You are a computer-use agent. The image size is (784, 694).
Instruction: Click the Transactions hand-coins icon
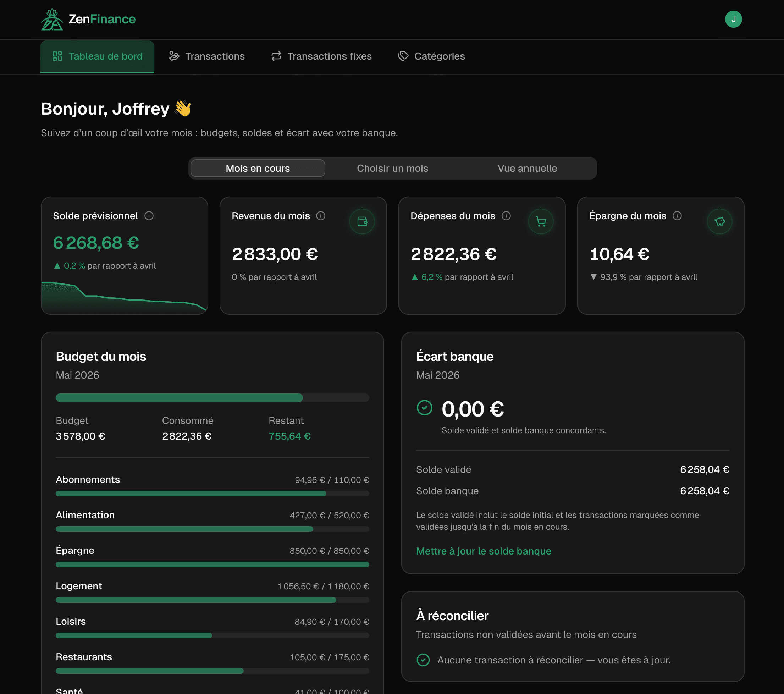point(174,56)
